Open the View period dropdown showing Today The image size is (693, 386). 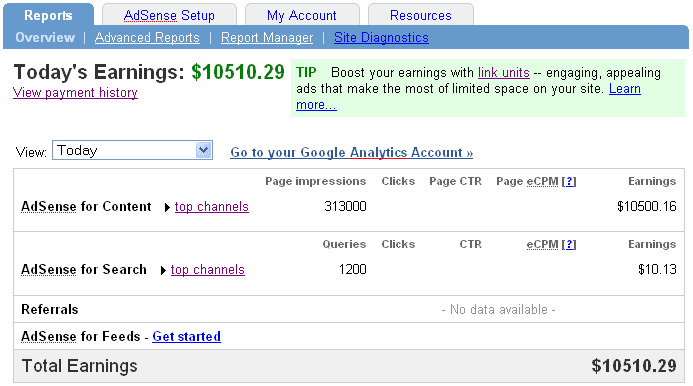click(132, 150)
